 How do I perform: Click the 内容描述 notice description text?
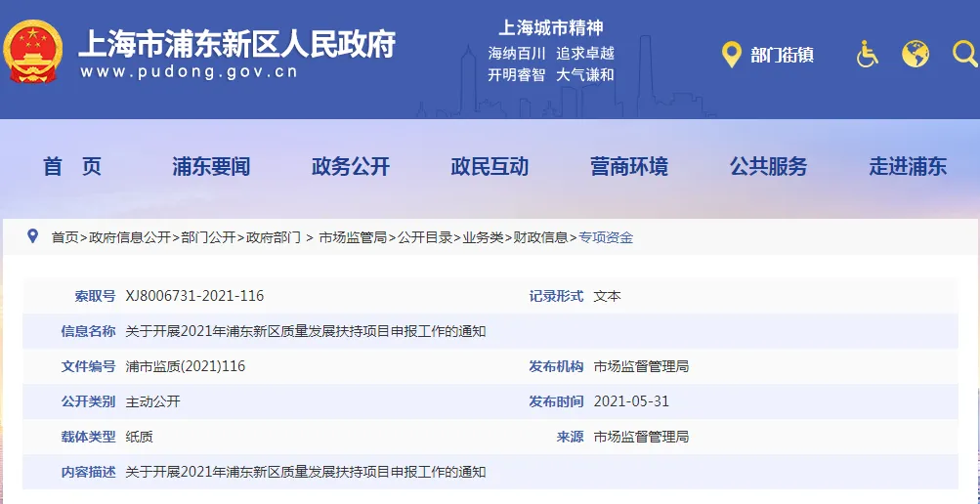tap(306, 472)
